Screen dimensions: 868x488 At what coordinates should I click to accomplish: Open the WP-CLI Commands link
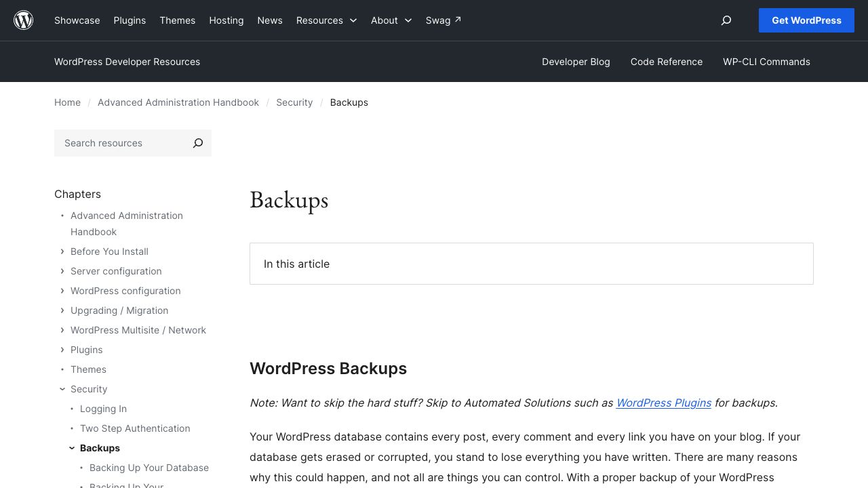point(766,62)
